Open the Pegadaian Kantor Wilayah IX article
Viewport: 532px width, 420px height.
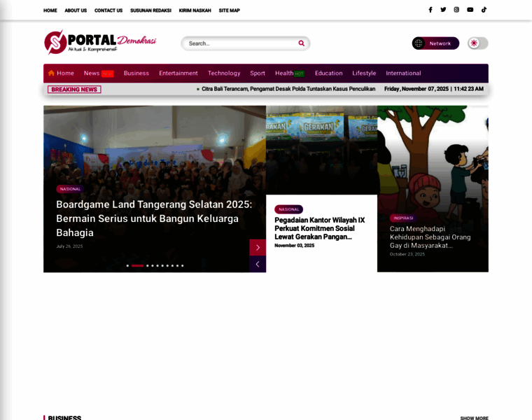pyautogui.click(x=320, y=228)
